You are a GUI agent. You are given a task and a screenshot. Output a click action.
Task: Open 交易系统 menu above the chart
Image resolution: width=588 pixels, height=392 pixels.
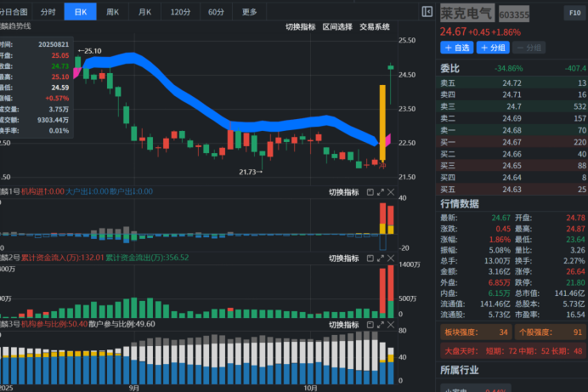pyautogui.click(x=375, y=27)
